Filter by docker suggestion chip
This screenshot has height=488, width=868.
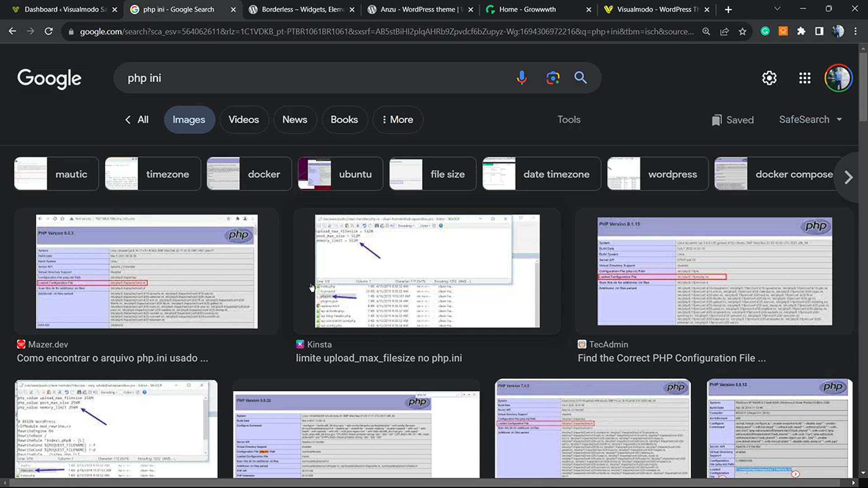click(249, 174)
